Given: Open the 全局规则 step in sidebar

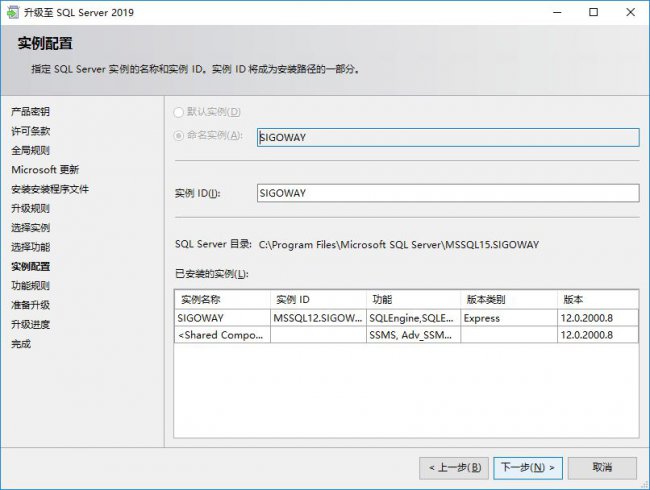Looking at the screenshot, I should (x=31, y=150).
